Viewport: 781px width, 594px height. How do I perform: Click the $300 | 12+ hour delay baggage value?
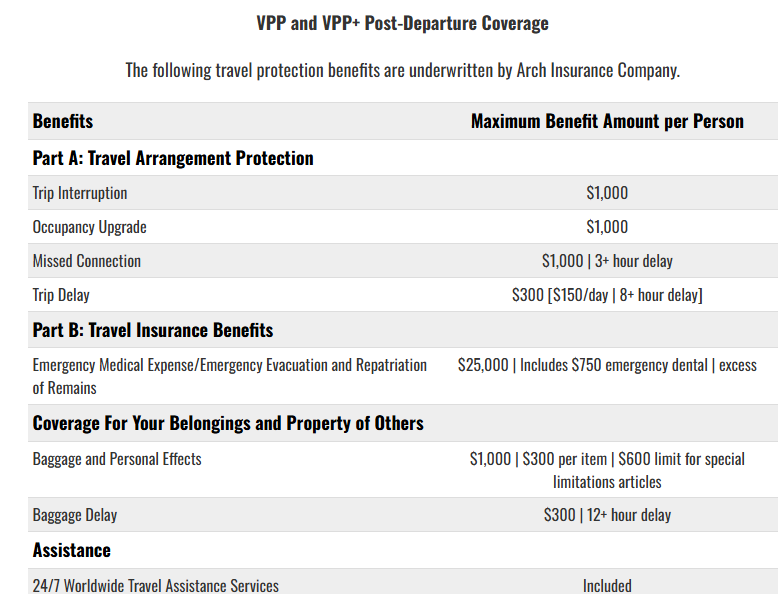pos(607,515)
